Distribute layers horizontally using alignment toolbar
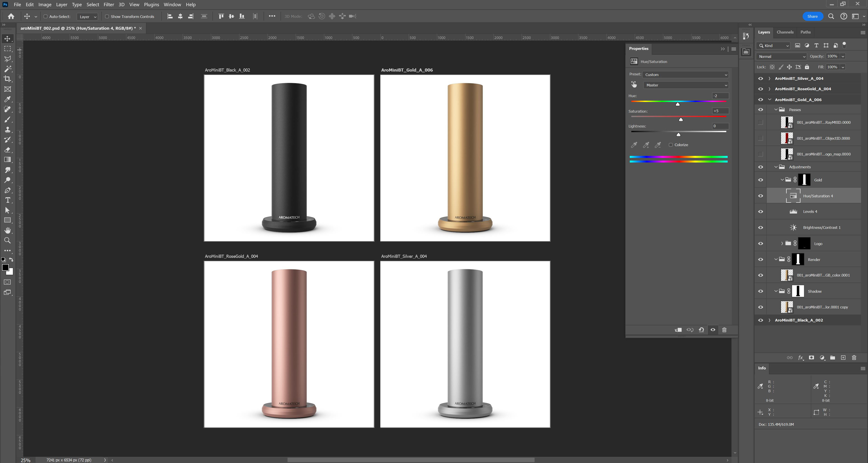The image size is (868, 463). pyautogui.click(x=255, y=16)
